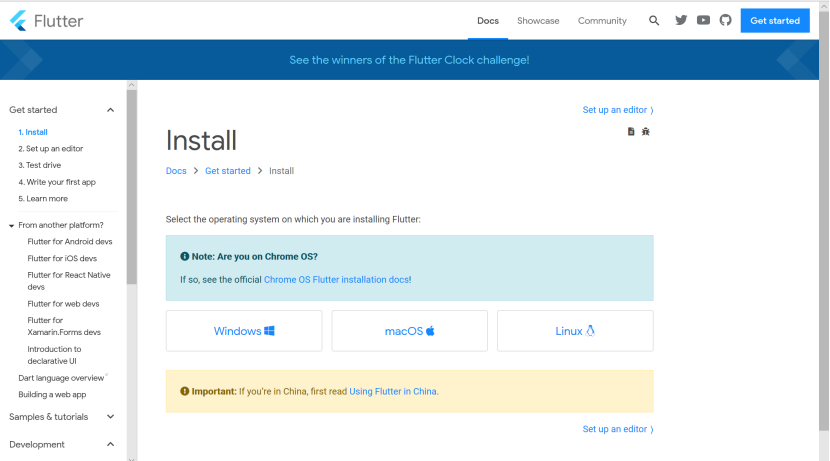Collapse the Get started sidebar section
Viewport: 830px width, 461px height.
62,110
